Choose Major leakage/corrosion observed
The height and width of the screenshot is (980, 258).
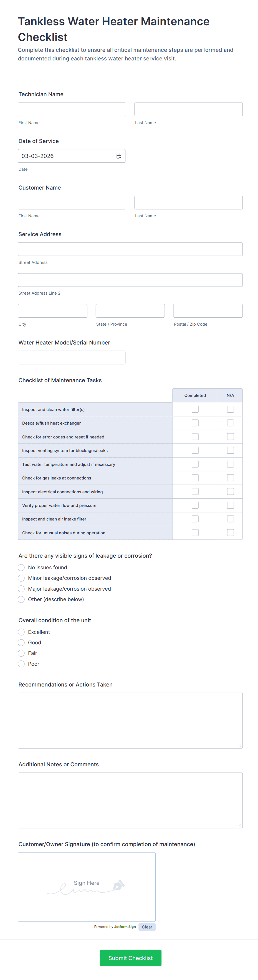coord(21,589)
